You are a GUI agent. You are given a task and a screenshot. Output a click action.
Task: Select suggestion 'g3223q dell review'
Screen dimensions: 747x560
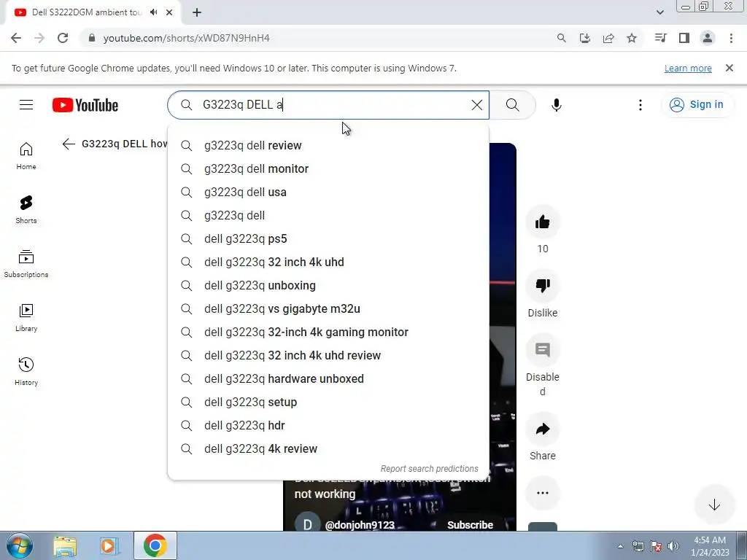click(x=328, y=145)
